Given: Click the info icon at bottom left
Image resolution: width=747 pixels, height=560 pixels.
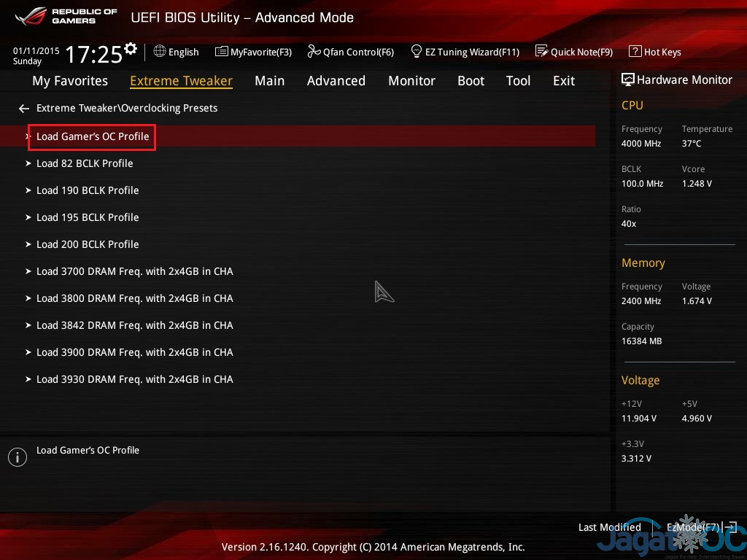Looking at the screenshot, I should coord(17,457).
